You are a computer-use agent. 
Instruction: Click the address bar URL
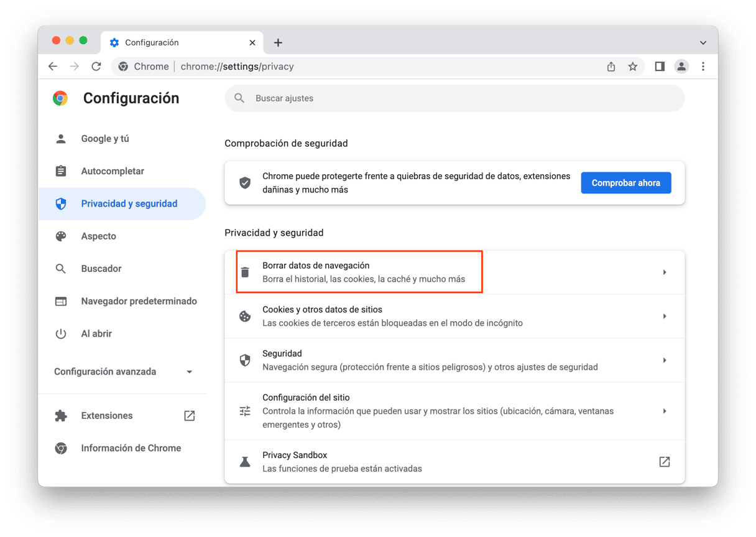(237, 67)
